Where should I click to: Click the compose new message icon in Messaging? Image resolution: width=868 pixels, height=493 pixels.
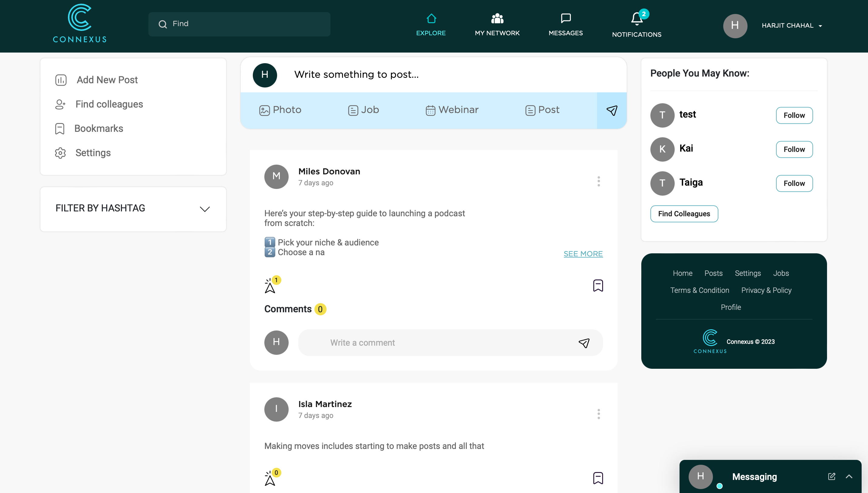pos(832,476)
